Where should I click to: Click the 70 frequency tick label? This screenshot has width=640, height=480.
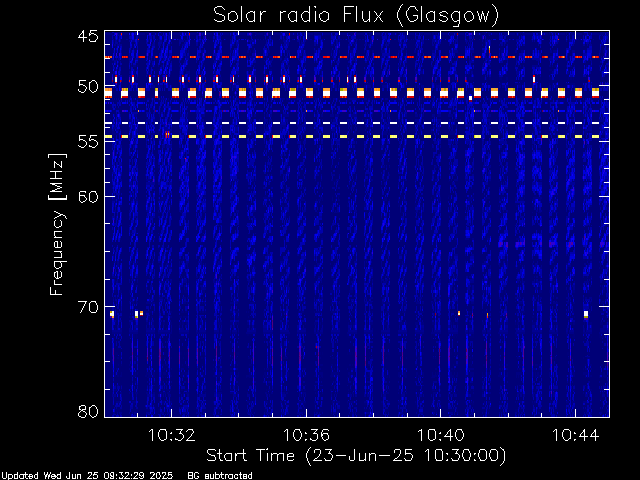click(x=88, y=307)
